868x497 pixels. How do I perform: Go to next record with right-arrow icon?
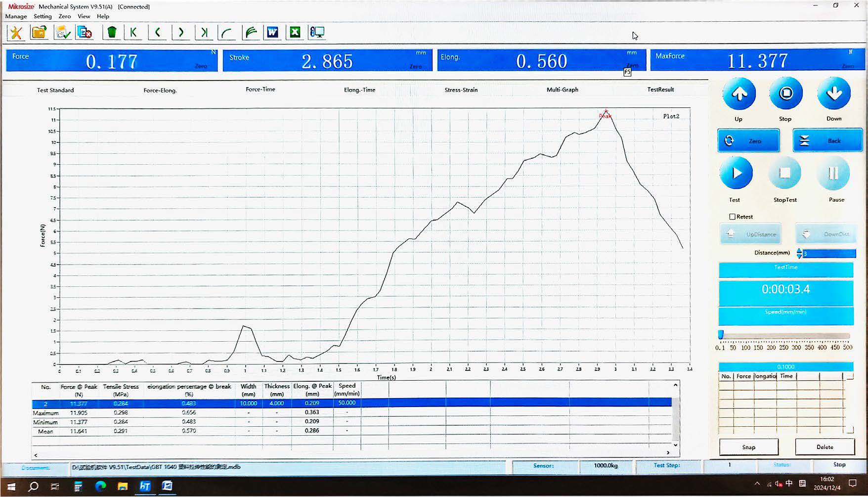click(181, 32)
